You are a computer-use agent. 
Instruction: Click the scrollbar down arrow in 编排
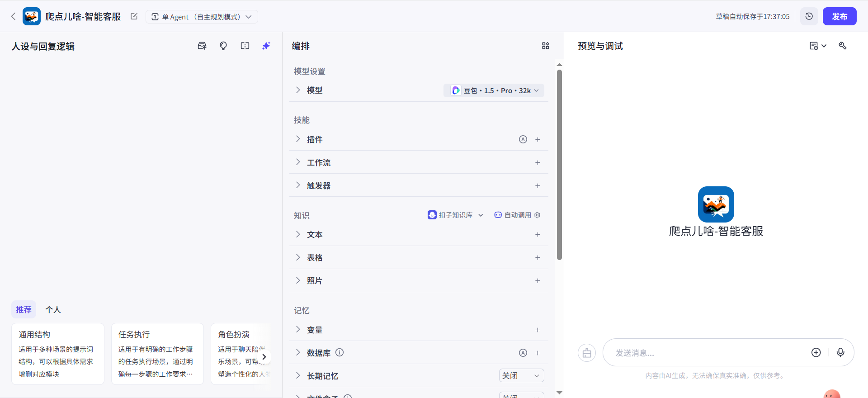[x=559, y=393]
